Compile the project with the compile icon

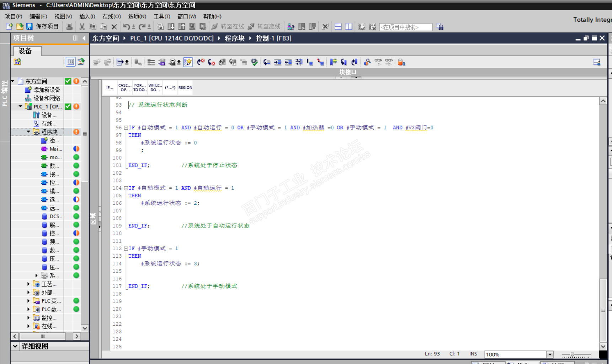[x=160, y=27]
